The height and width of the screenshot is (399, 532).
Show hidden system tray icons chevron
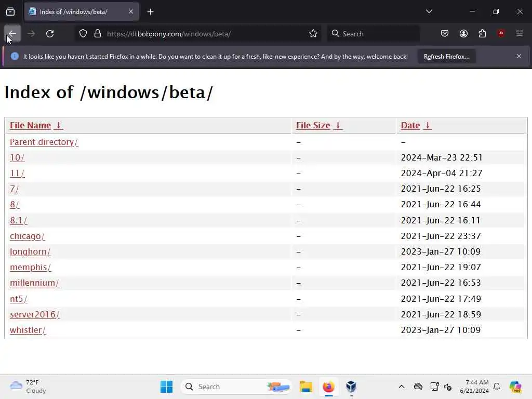(x=402, y=387)
